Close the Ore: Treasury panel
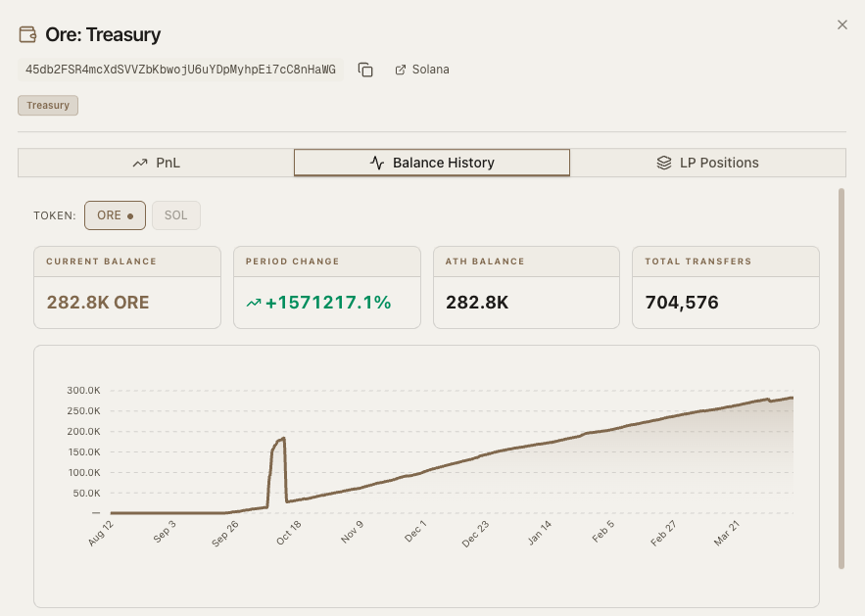Viewport: 865px width, 616px height. (841, 24)
